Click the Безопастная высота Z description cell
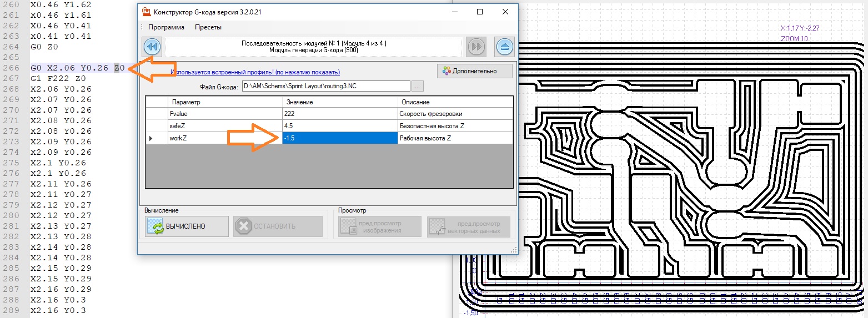Screen dimensions: 868x318 (x=455, y=126)
